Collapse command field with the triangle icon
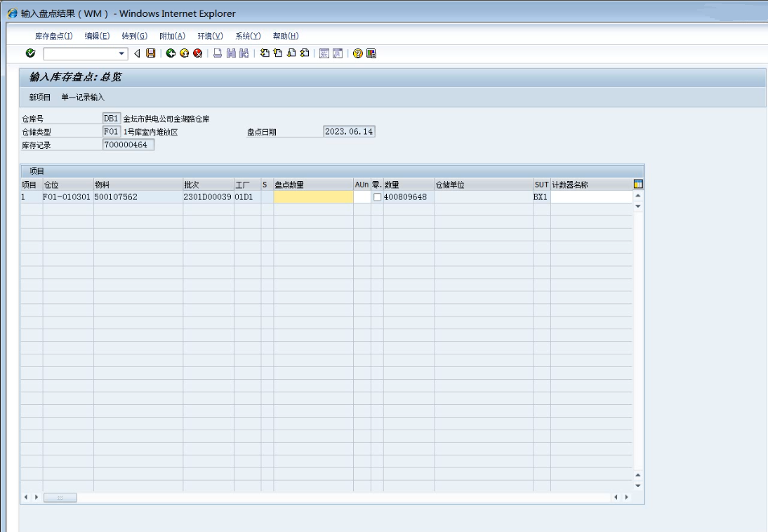The image size is (768, 532). coord(138,54)
